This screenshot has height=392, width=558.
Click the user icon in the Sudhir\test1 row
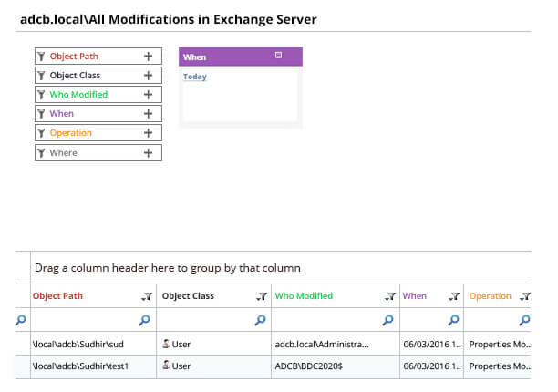[166, 366]
